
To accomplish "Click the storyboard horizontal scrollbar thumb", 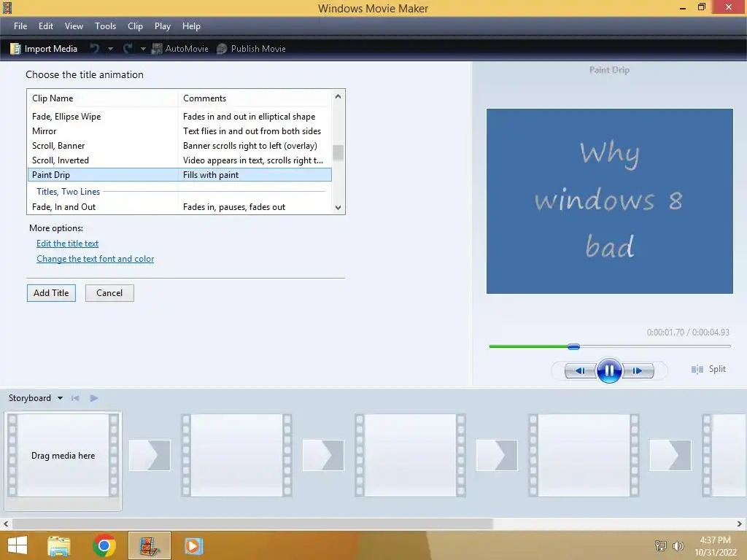I will point(252,524).
